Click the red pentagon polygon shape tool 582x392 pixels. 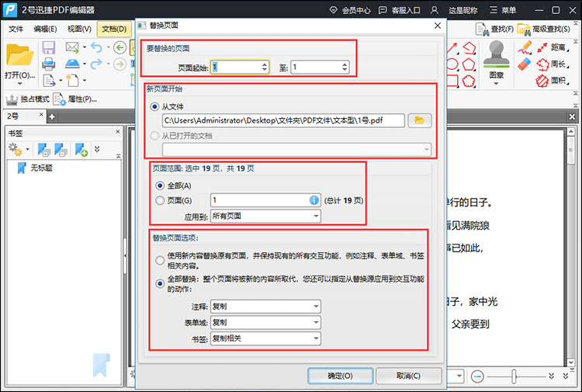468,64
